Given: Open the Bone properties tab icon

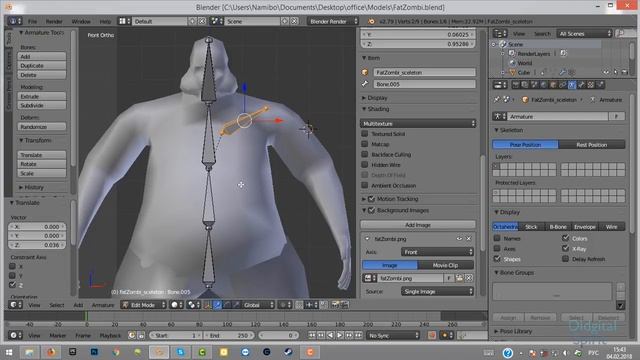Looking at the screenshot, I should pos(581,85).
